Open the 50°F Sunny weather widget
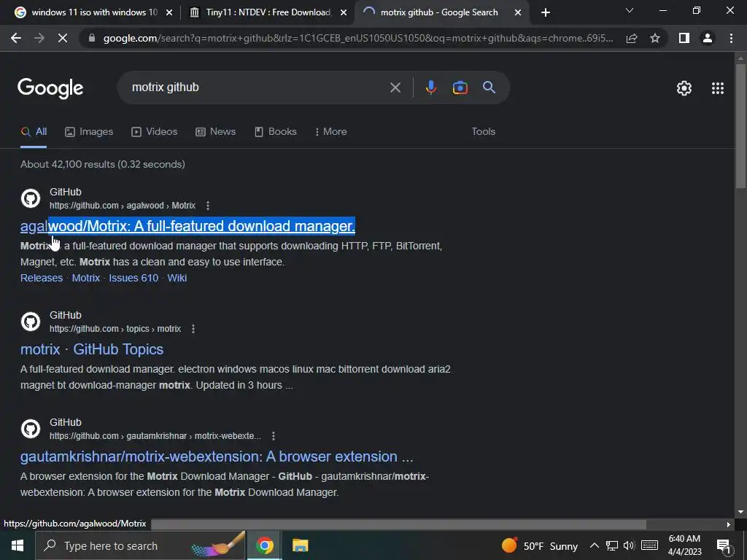This screenshot has height=560, width=747. 539,545
